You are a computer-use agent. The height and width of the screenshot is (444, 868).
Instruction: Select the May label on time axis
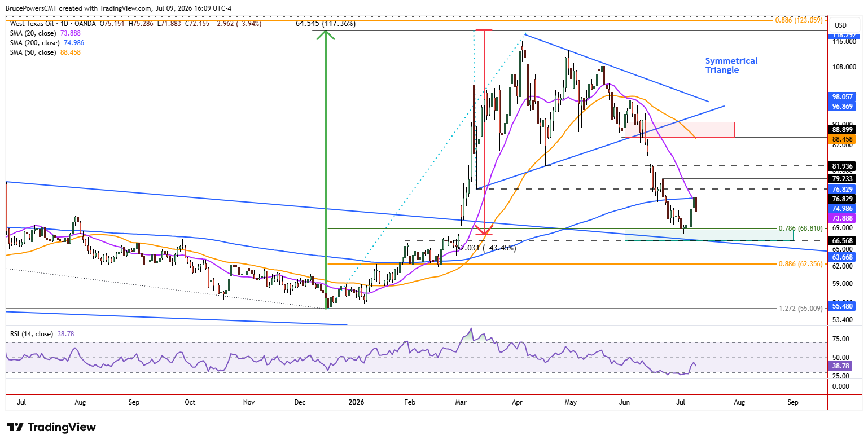(x=571, y=402)
